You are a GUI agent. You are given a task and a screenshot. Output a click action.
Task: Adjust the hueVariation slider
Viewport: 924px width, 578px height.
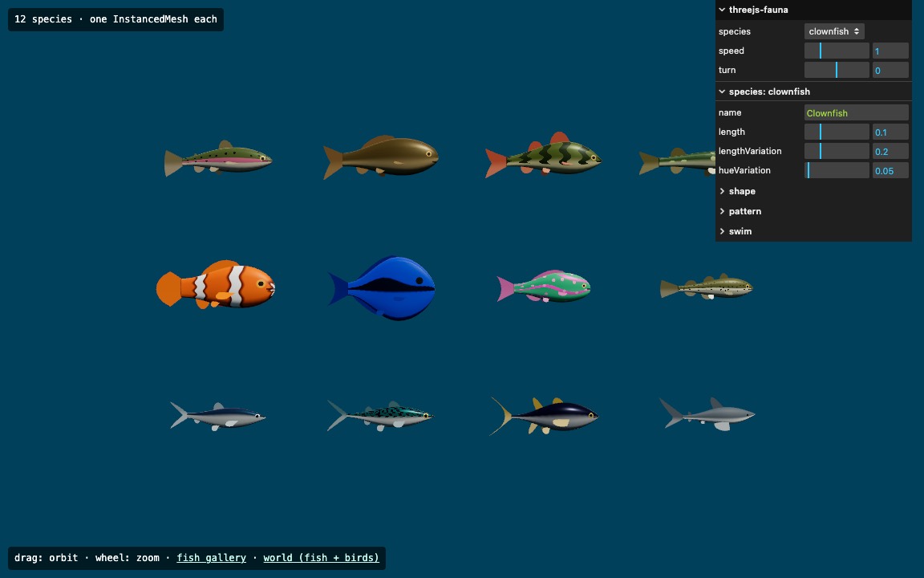tap(837, 170)
